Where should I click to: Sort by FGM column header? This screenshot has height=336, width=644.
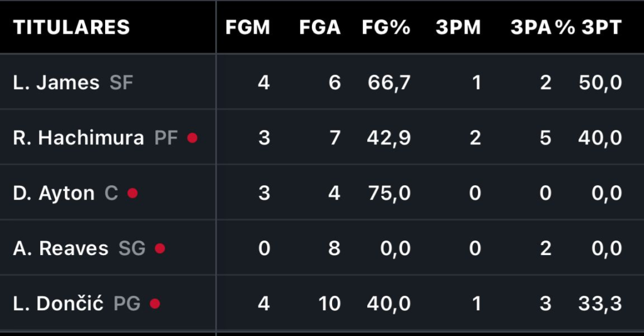click(247, 28)
